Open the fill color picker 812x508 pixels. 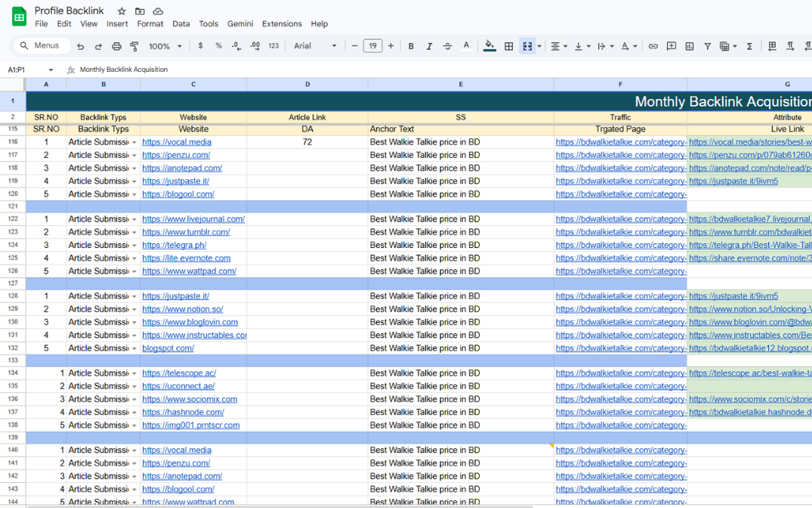click(489, 46)
